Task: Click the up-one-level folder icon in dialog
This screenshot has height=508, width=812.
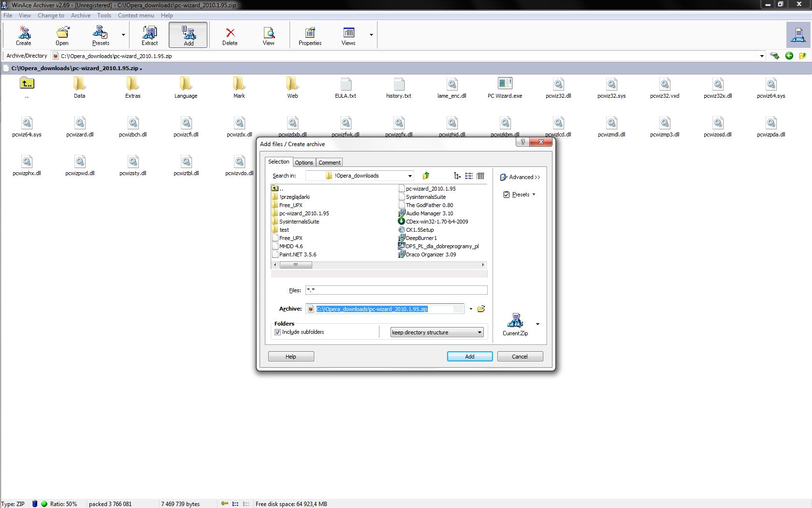Action: pyautogui.click(x=426, y=176)
